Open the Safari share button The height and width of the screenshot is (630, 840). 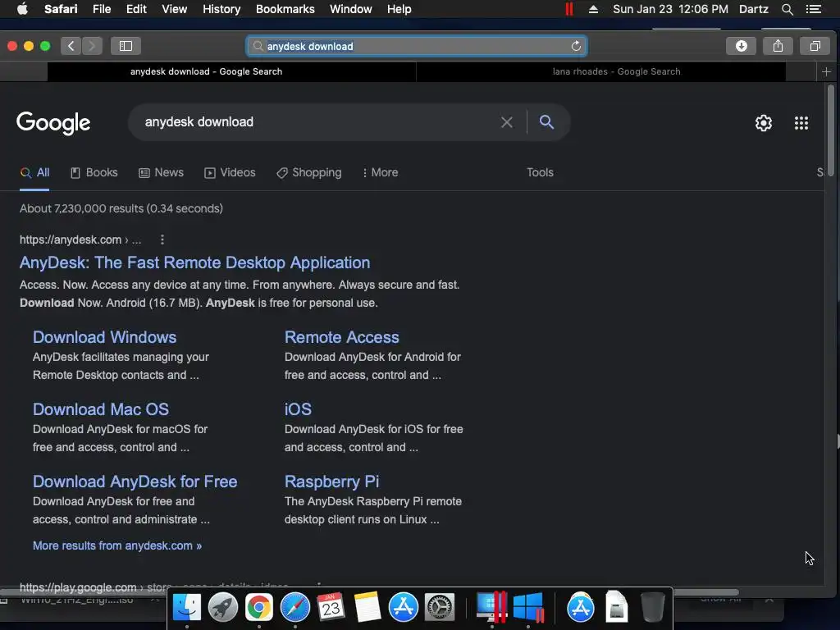[x=778, y=46]
